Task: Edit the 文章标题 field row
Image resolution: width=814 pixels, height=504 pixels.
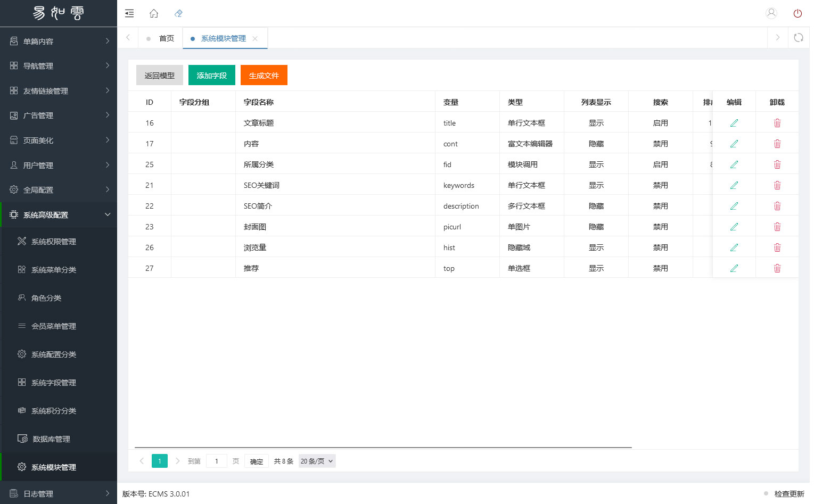Action: tap(734, 123)
